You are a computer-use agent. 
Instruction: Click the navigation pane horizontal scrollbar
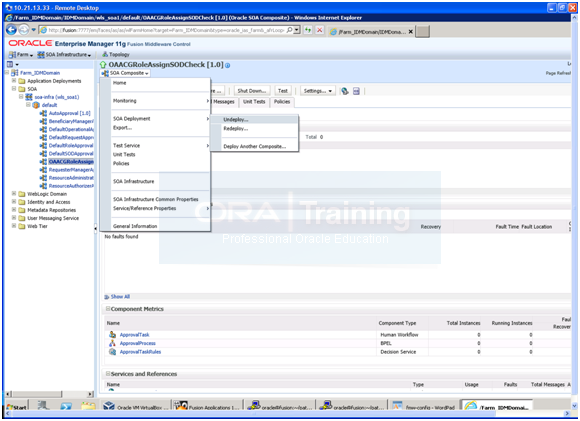50,394
